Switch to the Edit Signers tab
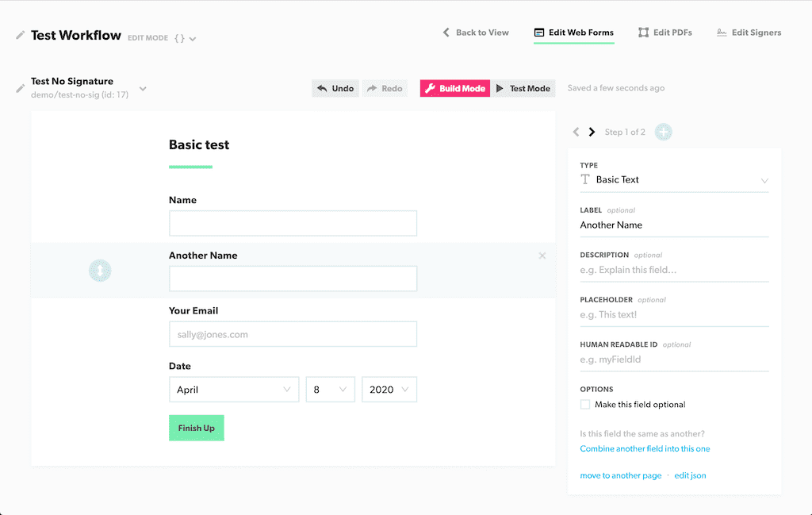Viewport: 812px width, 515px height. pos(749,32)
